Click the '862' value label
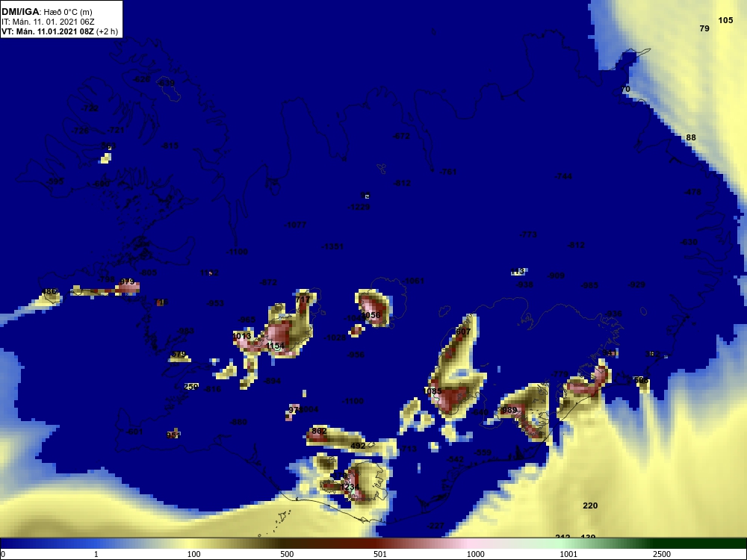Image resolution: width=747 pixels, height=560 pixels. (319, 432)
